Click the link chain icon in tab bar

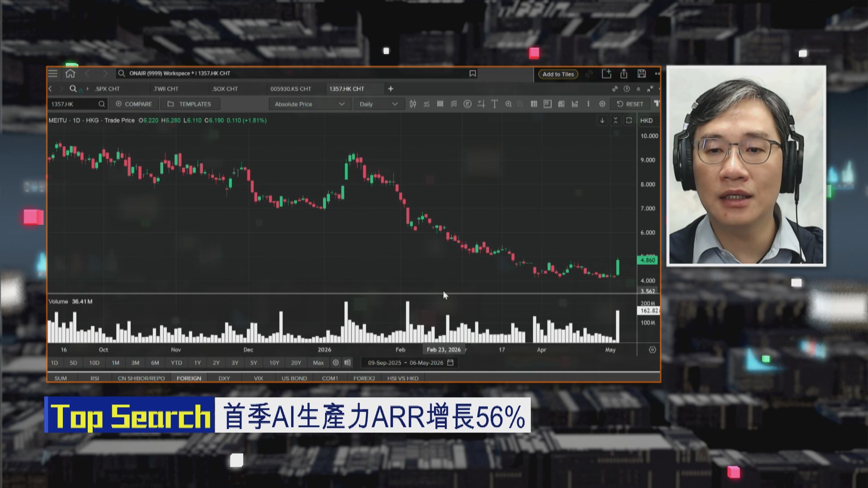click(x=615, y=89)
